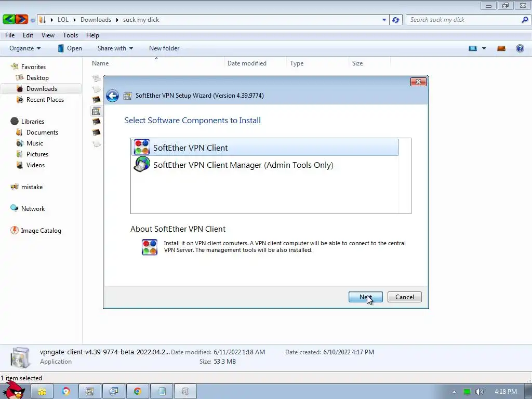Click the setup wizard back arrow
The image size is (532, 399).
click(x=112, y=96)
